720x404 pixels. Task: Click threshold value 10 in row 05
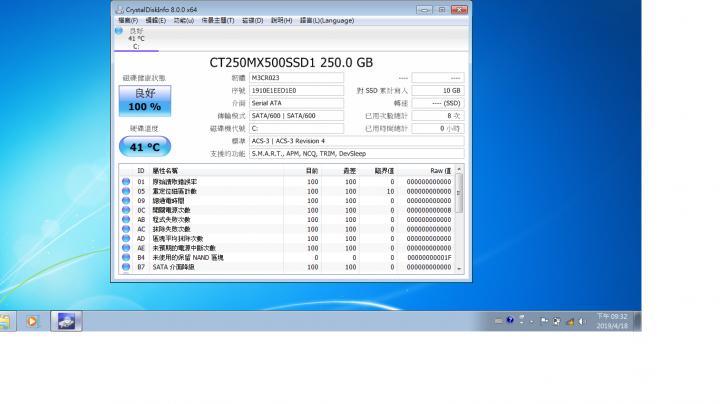point(390,191)
